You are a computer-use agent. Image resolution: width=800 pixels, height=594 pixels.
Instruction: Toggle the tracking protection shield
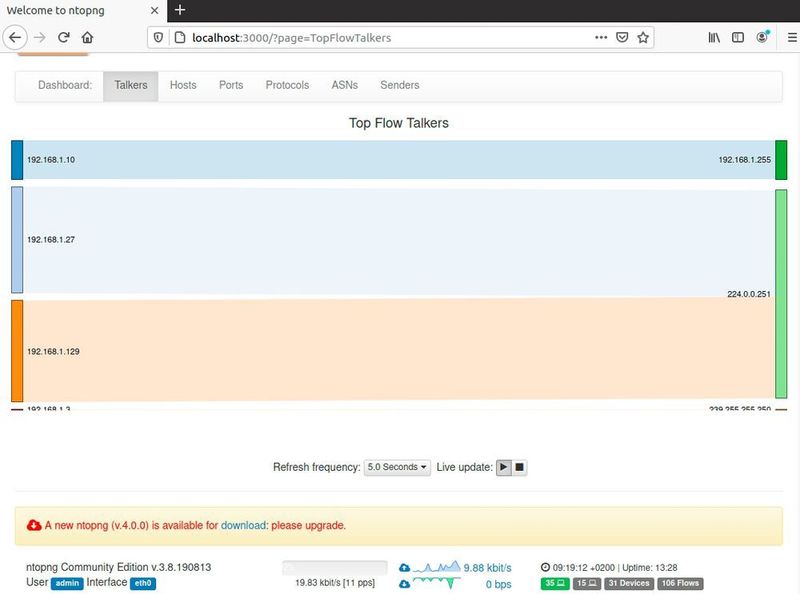160,37
